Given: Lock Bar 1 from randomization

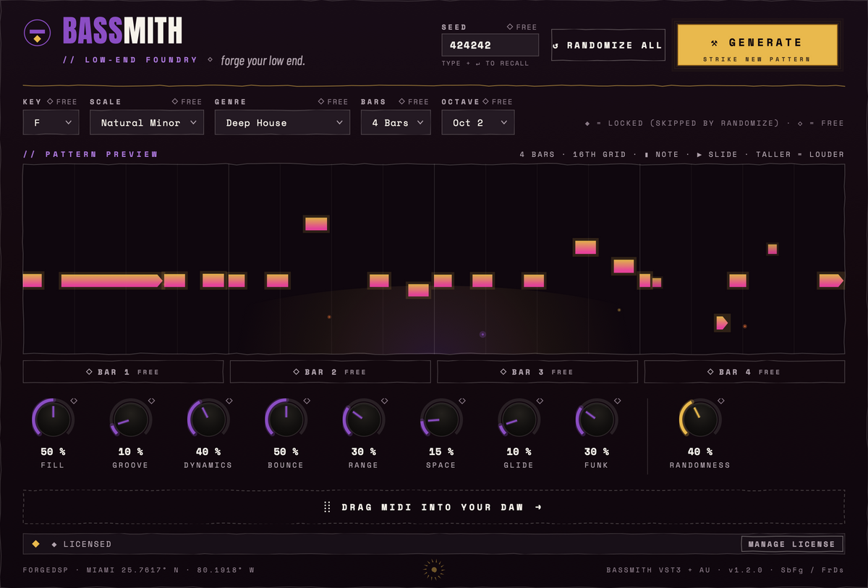Looking at the screenshot, I should point(123,372).
